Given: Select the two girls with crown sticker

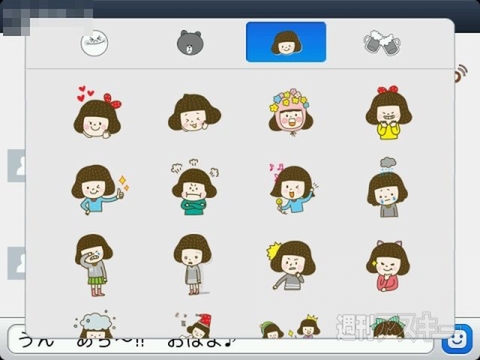Looking at the screenshot, I should pyautogui.click(x=290, y=326).
